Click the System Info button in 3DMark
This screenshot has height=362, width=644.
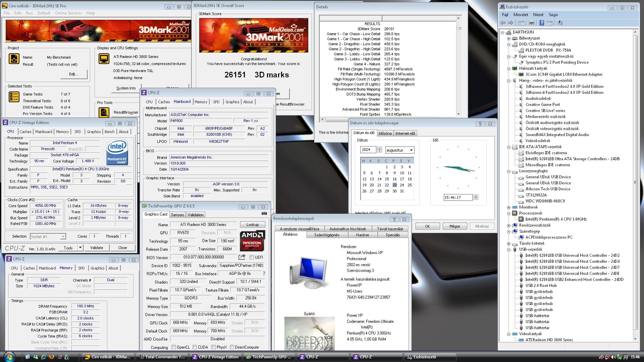[x=126, y=88]
